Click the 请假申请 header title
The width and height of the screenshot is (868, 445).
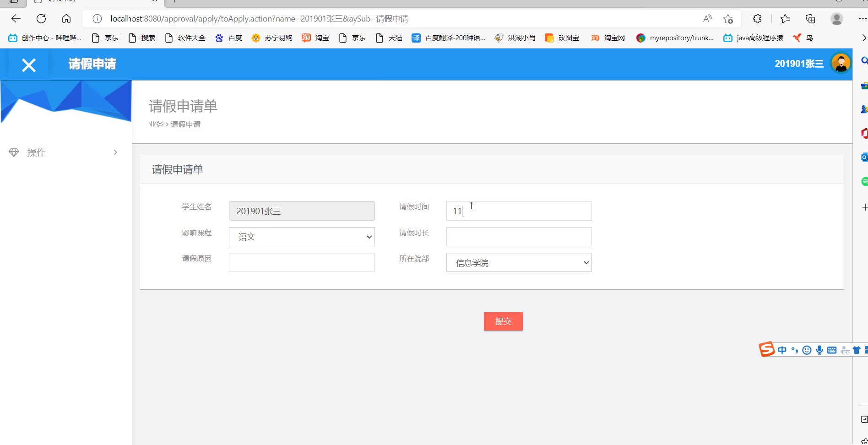tap(92, 64)
